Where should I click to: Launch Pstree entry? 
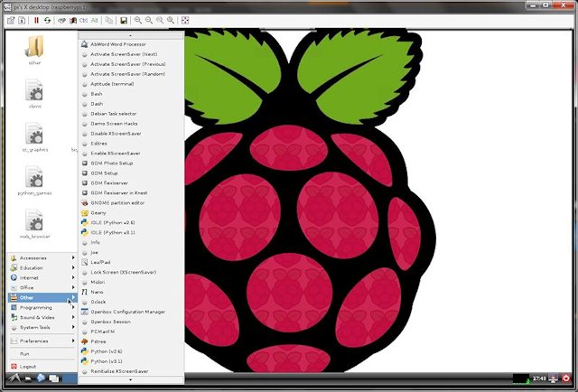pyautogui.click(x=131, y=341)
